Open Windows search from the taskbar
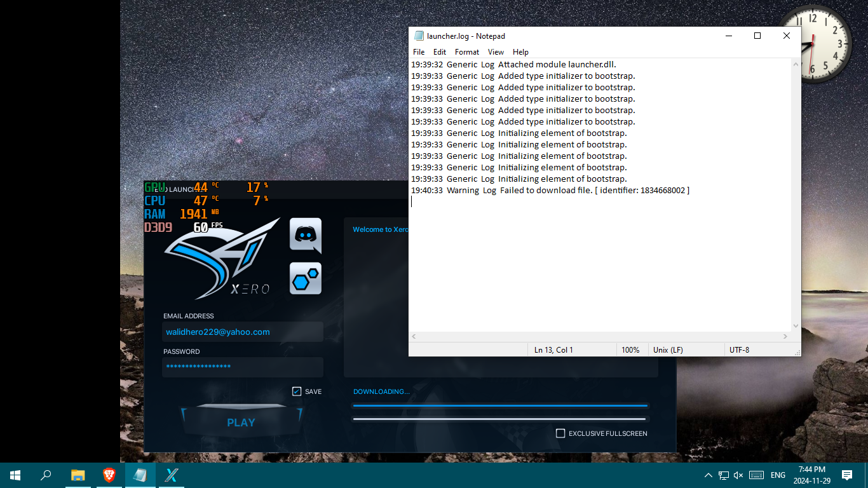Screen dimensions: 868x488 pos(46,475)
